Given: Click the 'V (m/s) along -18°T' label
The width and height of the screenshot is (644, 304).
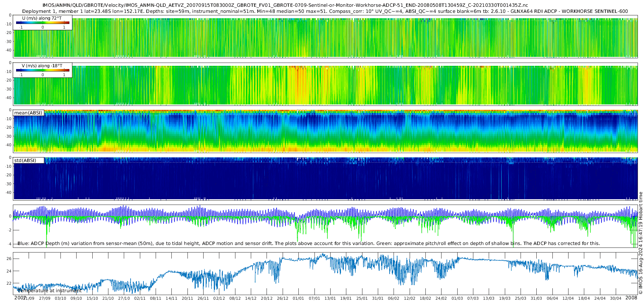Looking at the screenshot, I should pyautogui.click(x=42, y=66).
